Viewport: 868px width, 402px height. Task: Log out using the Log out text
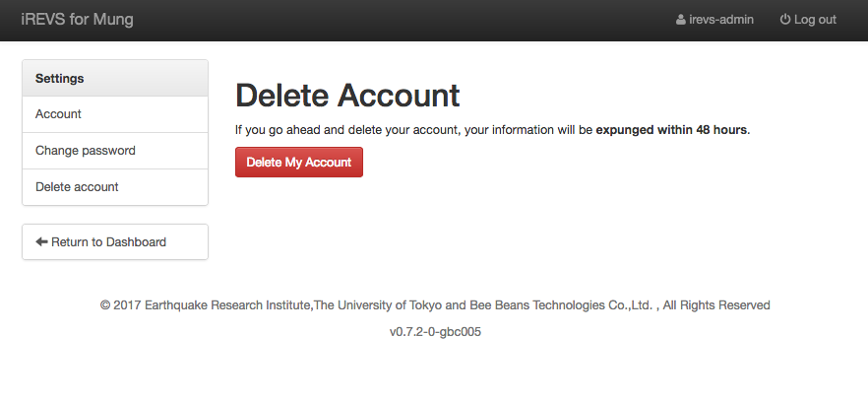click(x=815, y=20)
